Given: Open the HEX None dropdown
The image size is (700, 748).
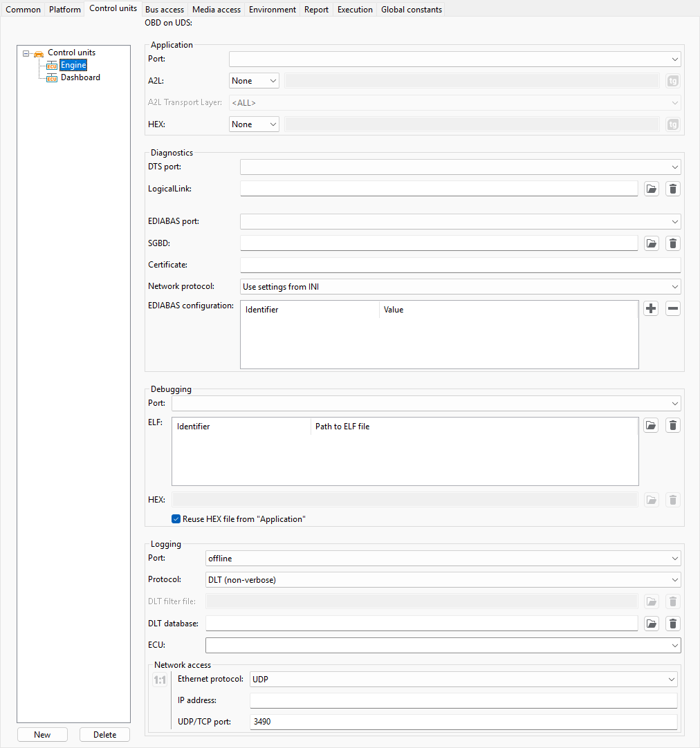Looking at the screenshot, I should pyautogui.click(x=254, y=124).
